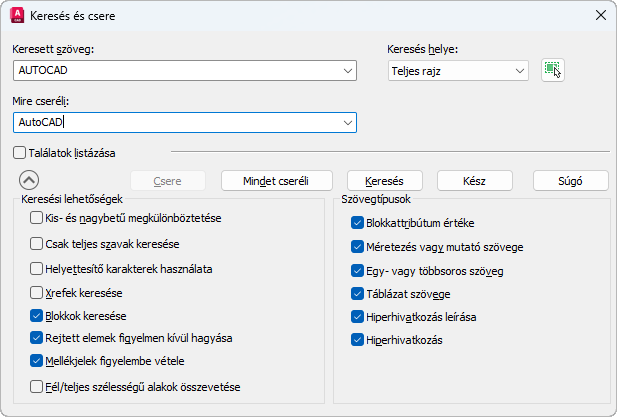Enable Találatok listázása checkbox
This screenshot has width=617, height=417.
pos(20,152)
